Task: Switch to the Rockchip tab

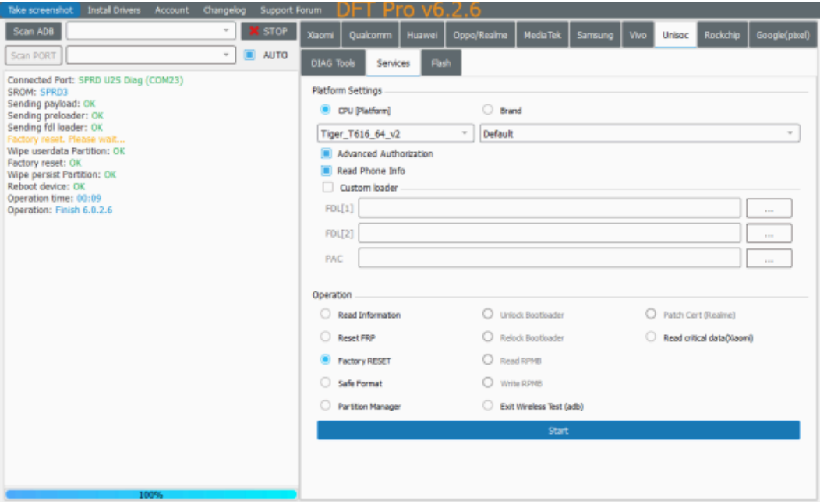Action: (x=723, y=35)
